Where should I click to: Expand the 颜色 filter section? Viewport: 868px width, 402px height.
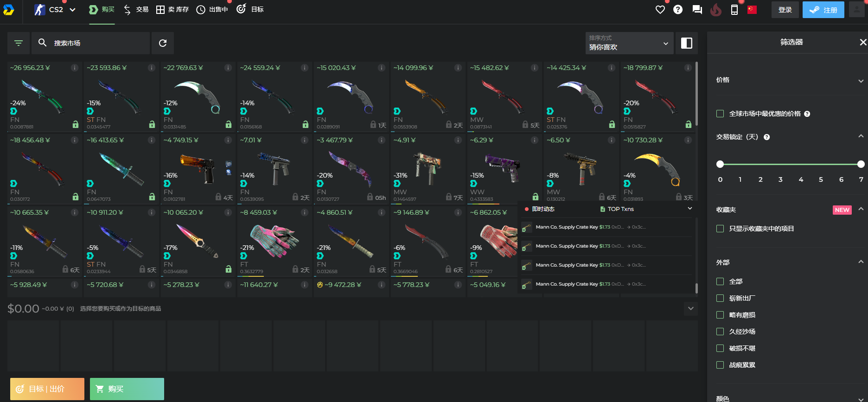(861, 399)
